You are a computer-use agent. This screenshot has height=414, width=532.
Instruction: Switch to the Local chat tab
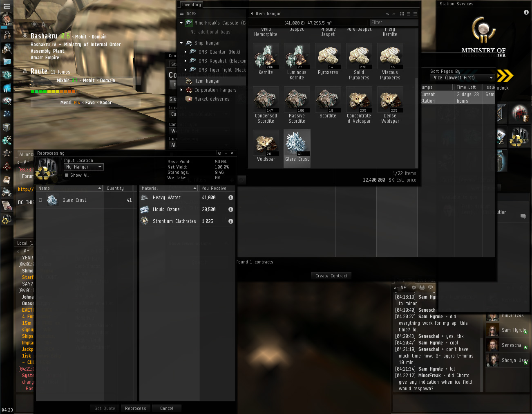tap(25, 243)
